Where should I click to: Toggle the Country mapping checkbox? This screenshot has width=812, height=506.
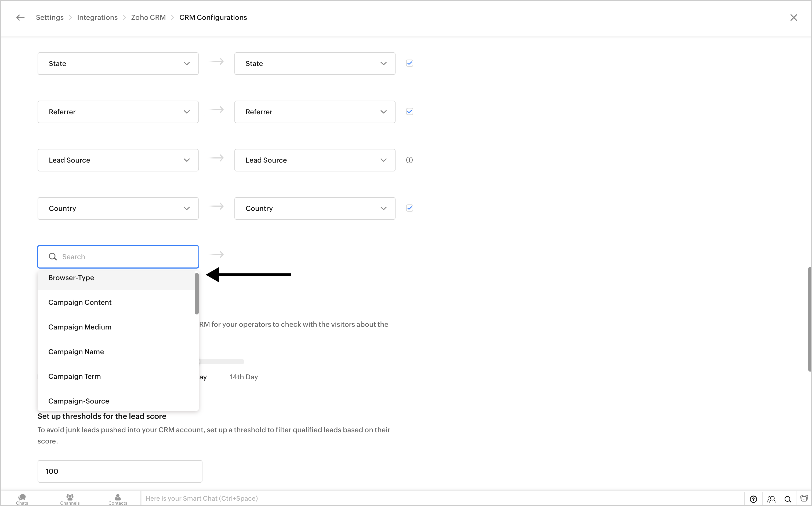[x=409, y=208]
